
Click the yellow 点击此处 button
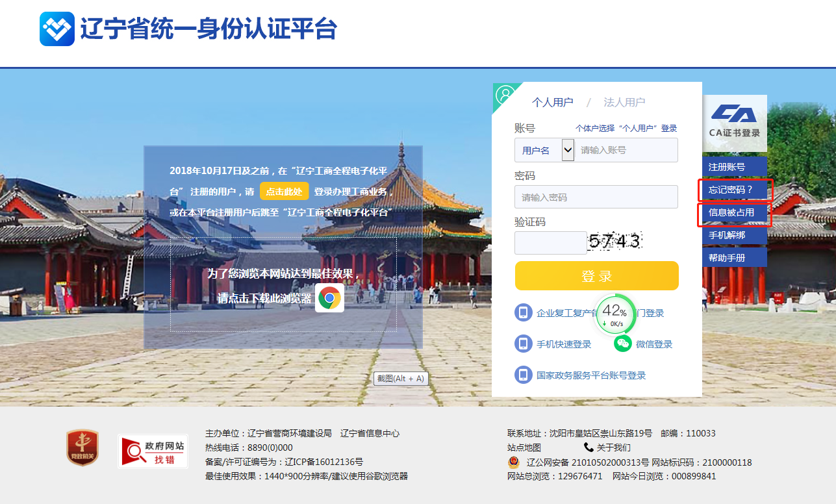tap(284, 191)
